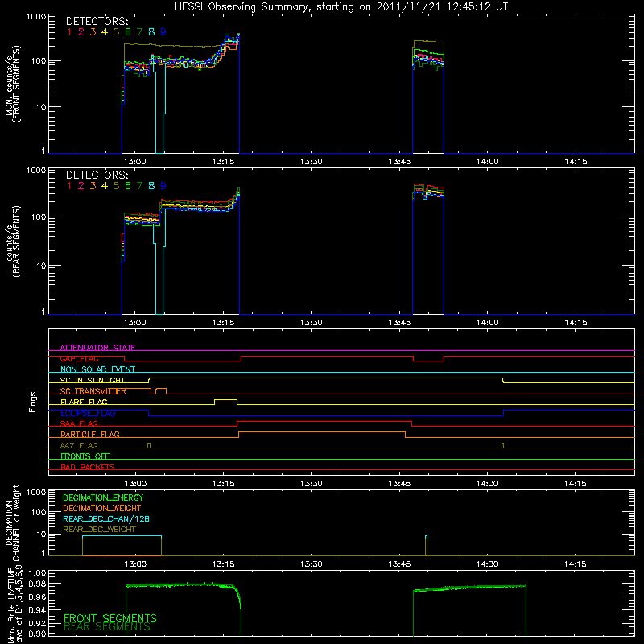The width and height of the screenshot is (644, 644).
Task: Select blue detector 9 in rear segments legend
Action: pyautogui.click(x=163, y=186)
